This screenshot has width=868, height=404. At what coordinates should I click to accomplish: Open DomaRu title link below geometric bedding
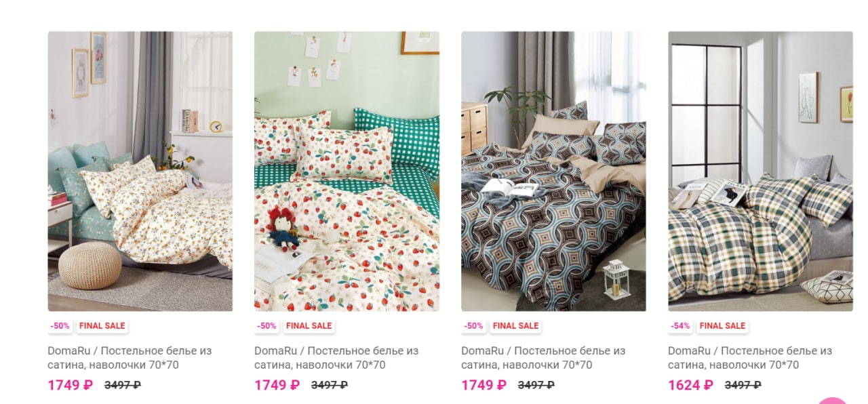pyautogui.click(x=543, y=358)
